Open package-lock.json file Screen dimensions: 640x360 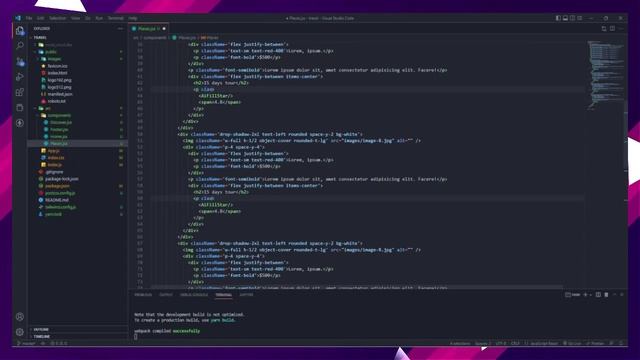(62, 179)
